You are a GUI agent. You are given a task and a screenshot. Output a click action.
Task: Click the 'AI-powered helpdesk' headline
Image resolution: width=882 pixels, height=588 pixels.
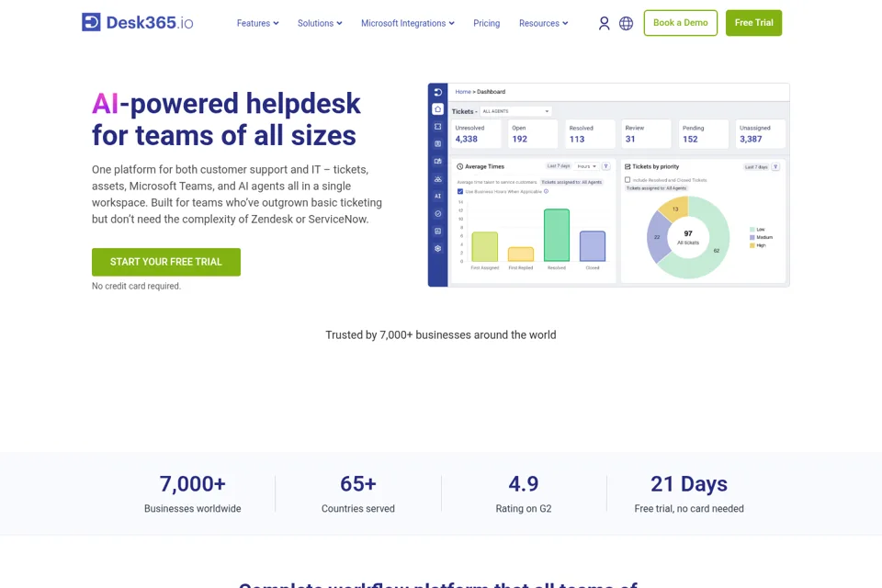[x=226, y=104]
